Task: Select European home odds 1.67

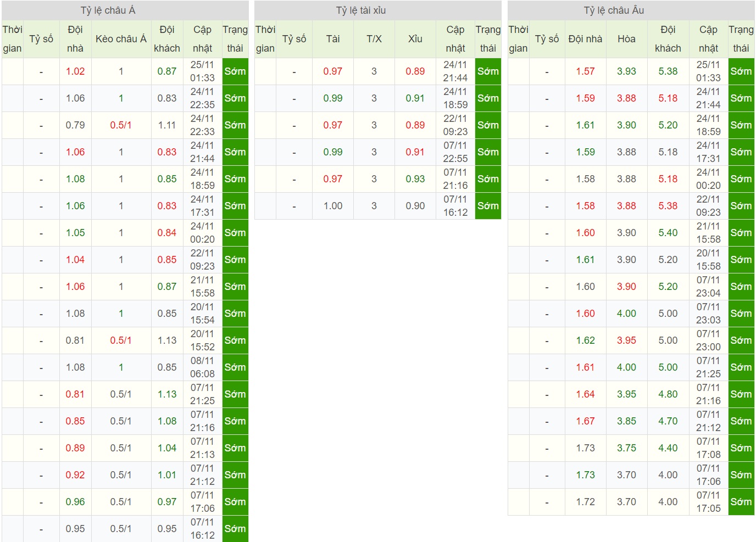Action: click(586, 421)
